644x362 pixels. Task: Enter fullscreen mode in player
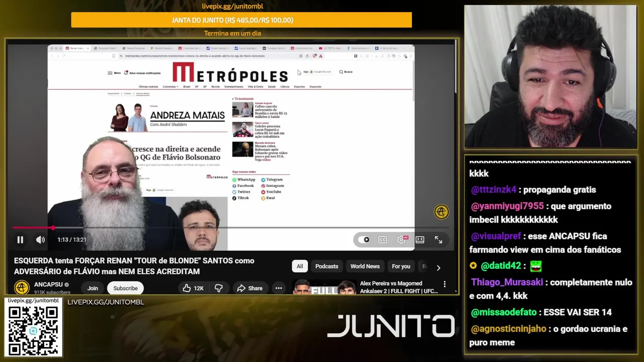[438, 240]
